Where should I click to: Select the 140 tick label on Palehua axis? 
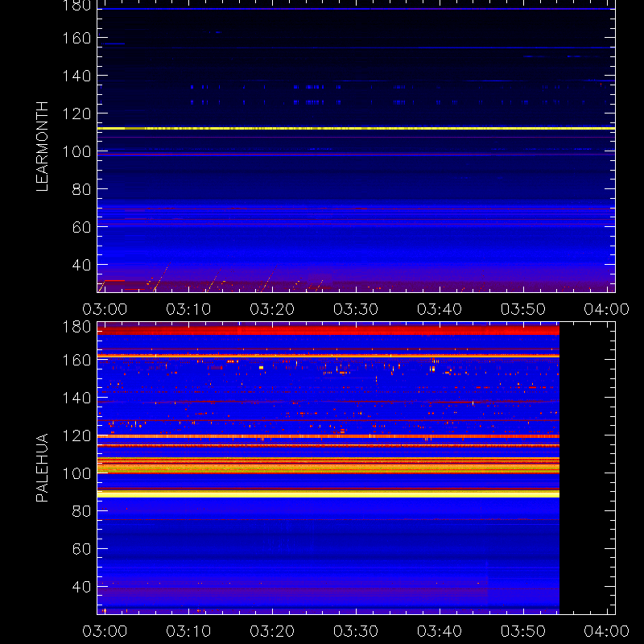tap(76, 398)
